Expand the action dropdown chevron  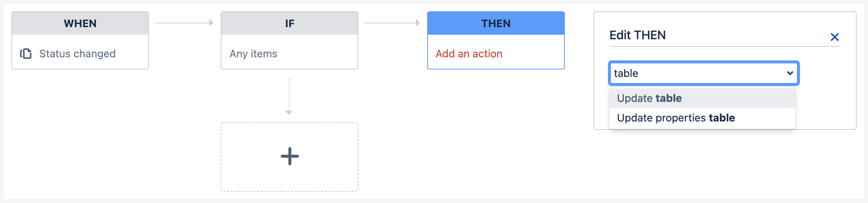(790, 73)
